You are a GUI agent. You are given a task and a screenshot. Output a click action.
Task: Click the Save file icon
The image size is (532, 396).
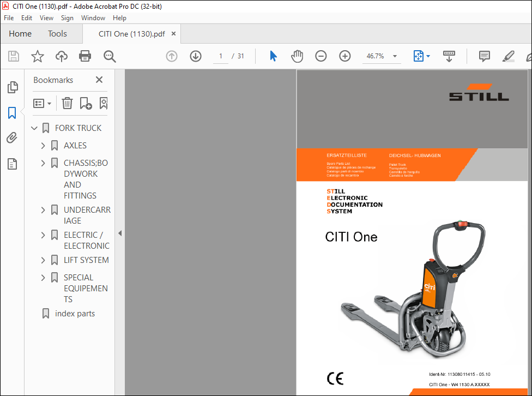point(14,56)
